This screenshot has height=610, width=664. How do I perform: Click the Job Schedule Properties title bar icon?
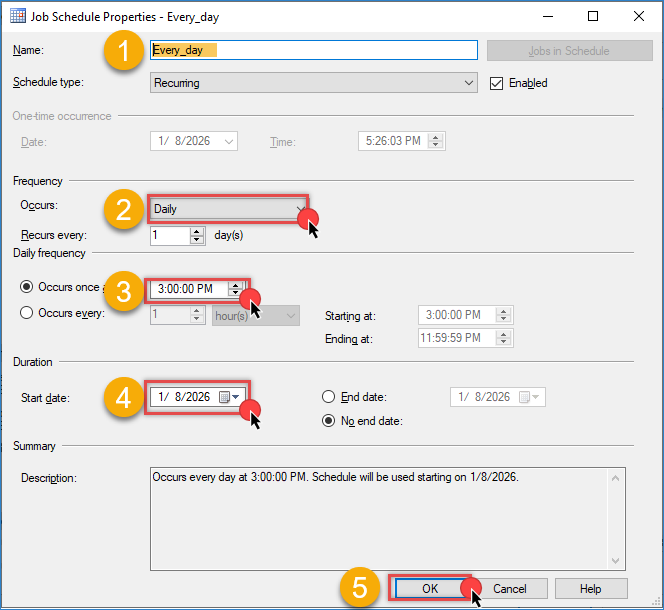coord(18,17)
